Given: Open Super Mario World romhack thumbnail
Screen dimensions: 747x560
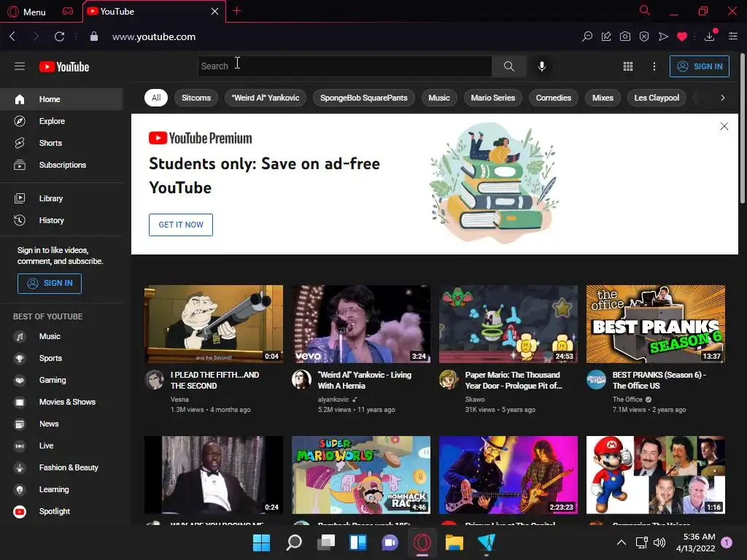Looking at the screenshot, I should click(x=360, y=475).
